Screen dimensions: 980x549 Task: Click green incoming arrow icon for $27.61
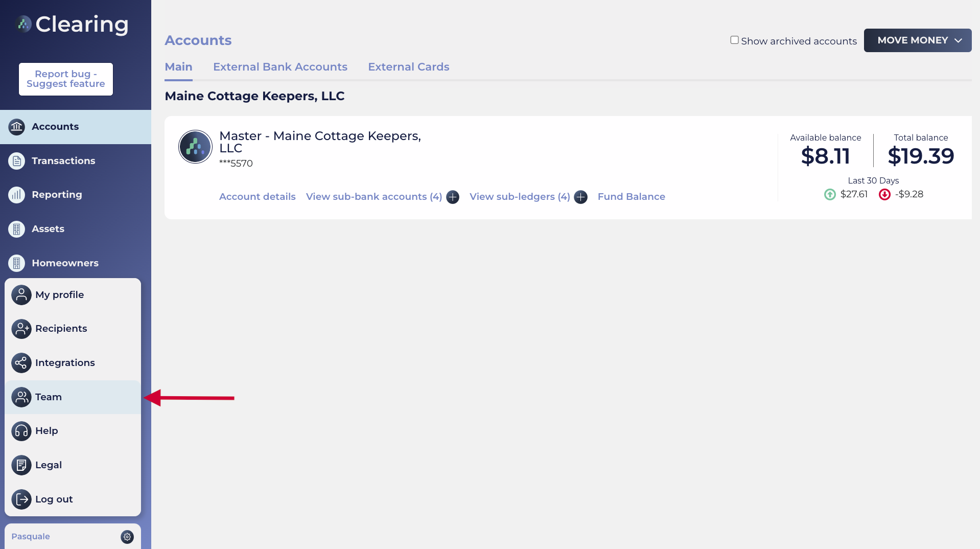coord(830,194)
